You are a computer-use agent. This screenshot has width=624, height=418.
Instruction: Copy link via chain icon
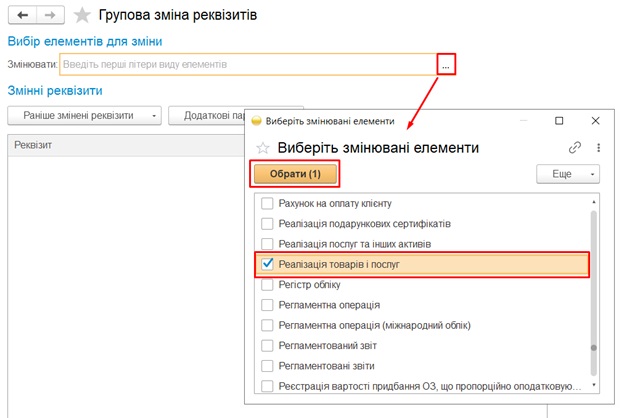[575, 147]
